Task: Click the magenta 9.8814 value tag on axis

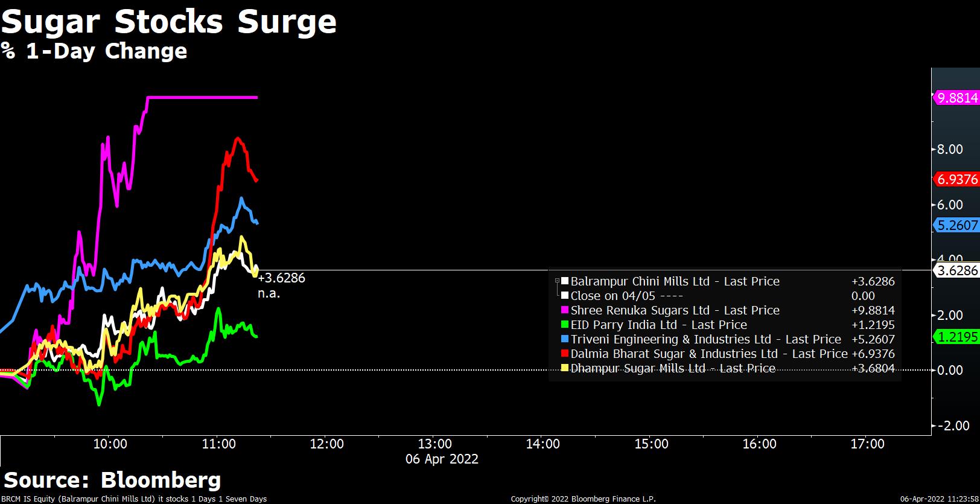Action: (956, 98)
